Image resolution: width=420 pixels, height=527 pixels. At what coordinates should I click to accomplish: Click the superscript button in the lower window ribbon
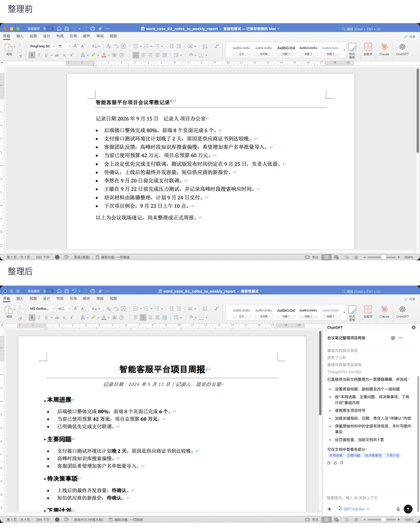[72, 318]
